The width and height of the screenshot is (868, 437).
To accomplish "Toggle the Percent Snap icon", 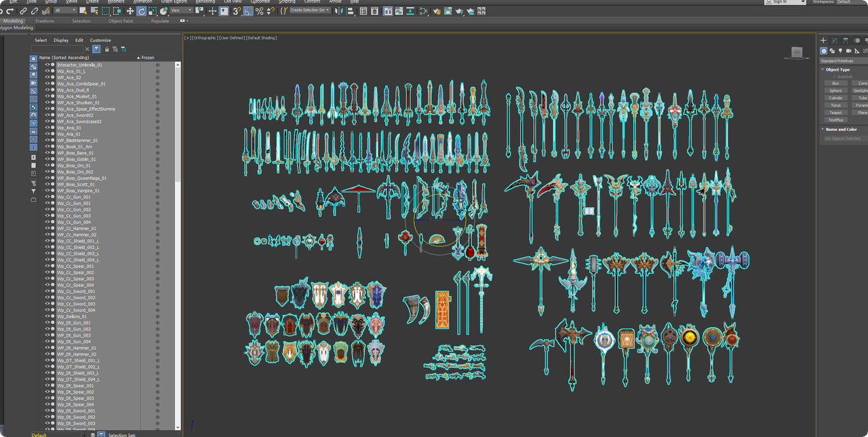I will 259,11.
